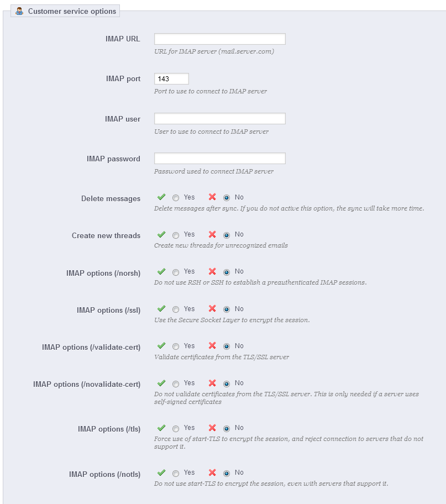The height and width of the screenshot is (504, 446).
Task: Click green checkmark icon for Create new threads
Action: click(x=161, y=234)
